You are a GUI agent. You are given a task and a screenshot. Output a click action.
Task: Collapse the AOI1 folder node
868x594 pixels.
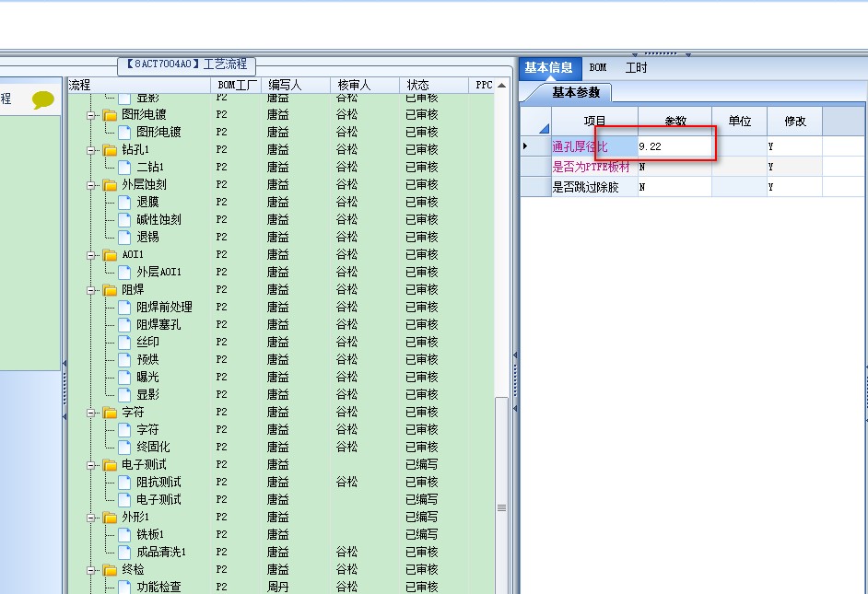pyautogui.click(x=91, y=255)
